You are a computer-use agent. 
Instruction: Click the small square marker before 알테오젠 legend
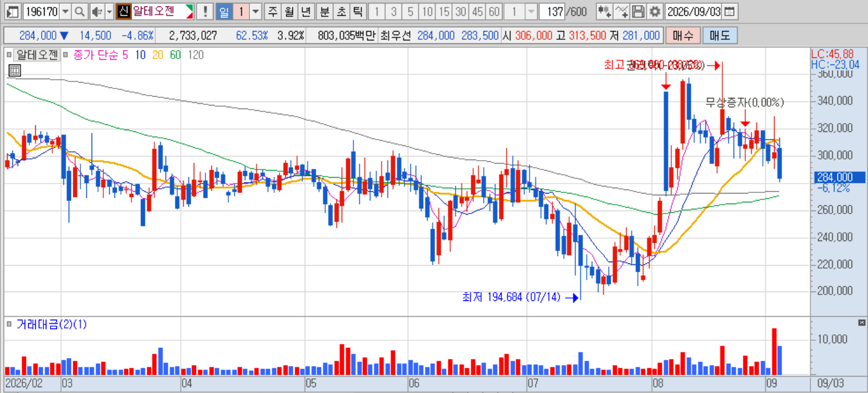9,55
